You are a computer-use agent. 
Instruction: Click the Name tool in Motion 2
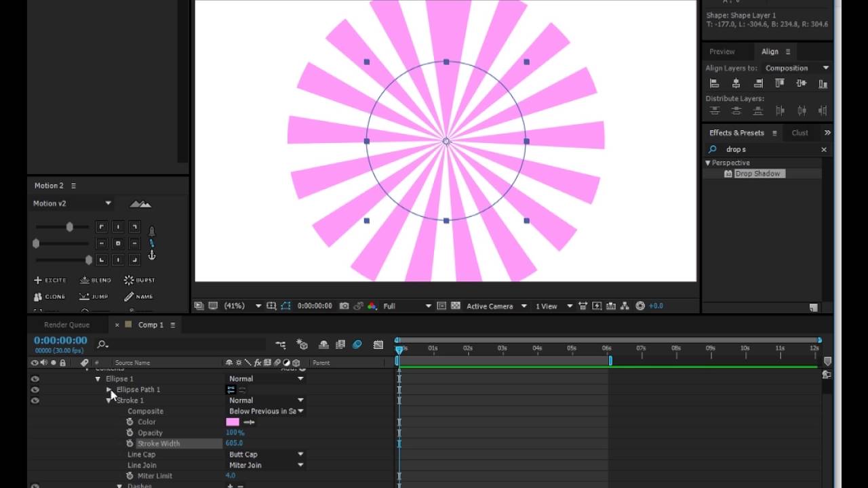coord(139,296)
